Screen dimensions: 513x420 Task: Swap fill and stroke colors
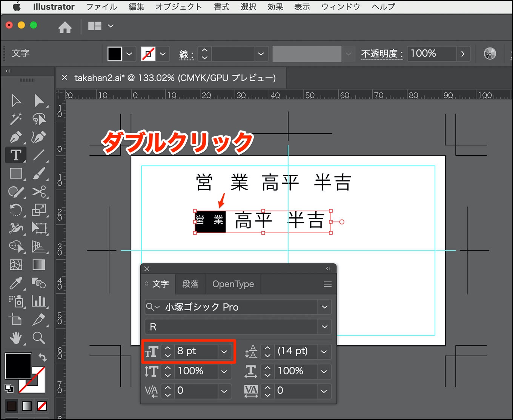pos(43,357)
